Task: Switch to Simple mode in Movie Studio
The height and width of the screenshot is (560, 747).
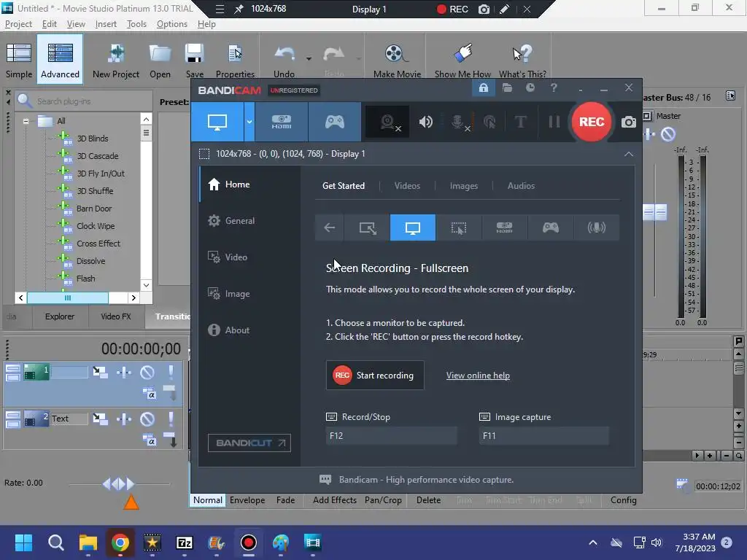Action: (19, 60)
